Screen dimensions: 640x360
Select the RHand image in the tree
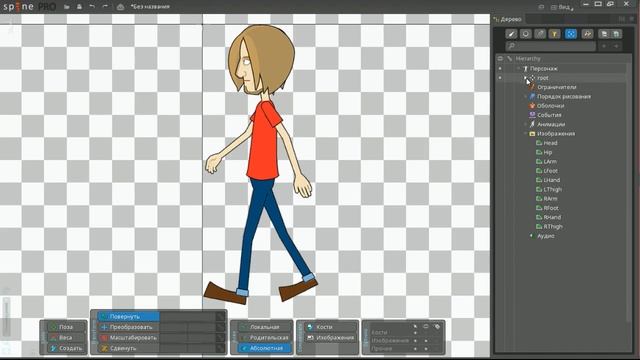pyautogui.click(x=552, y=217)
